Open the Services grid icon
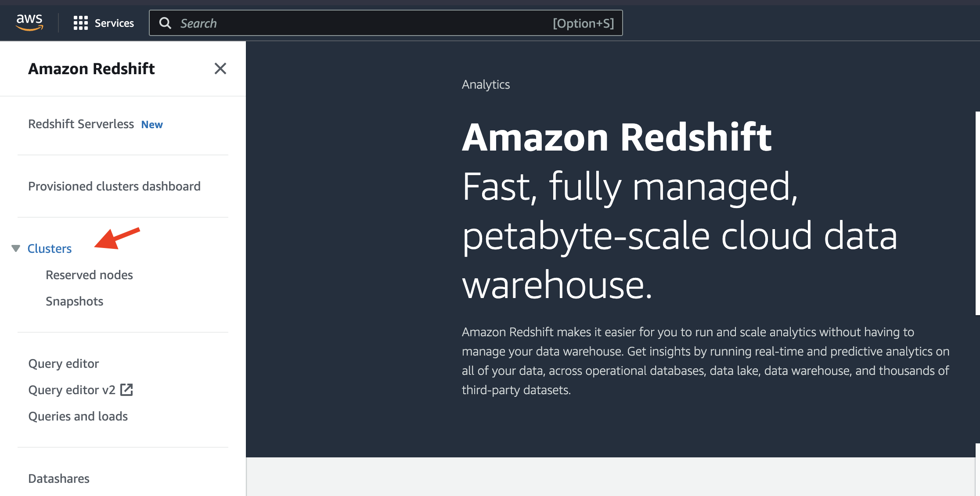 click(80, 23)
